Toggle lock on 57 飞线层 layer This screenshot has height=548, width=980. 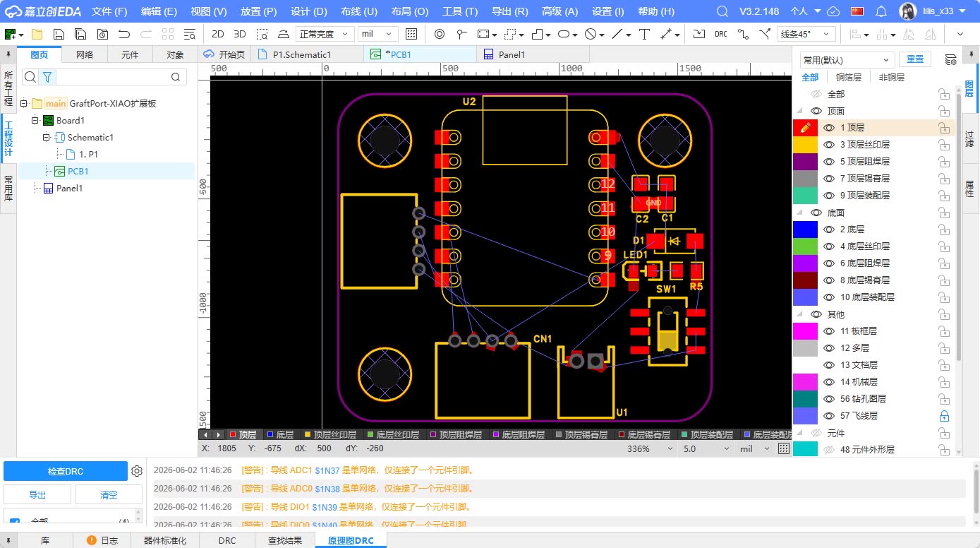944,416
